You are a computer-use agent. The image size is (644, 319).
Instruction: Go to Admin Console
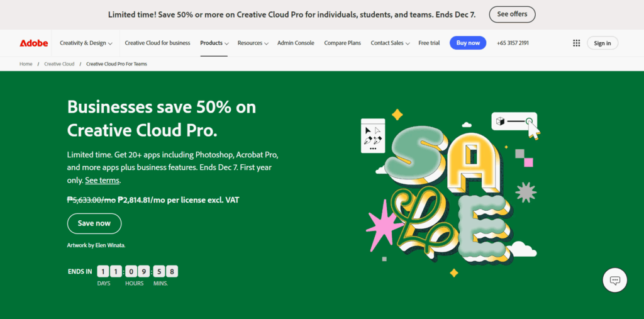pos(296,43)
